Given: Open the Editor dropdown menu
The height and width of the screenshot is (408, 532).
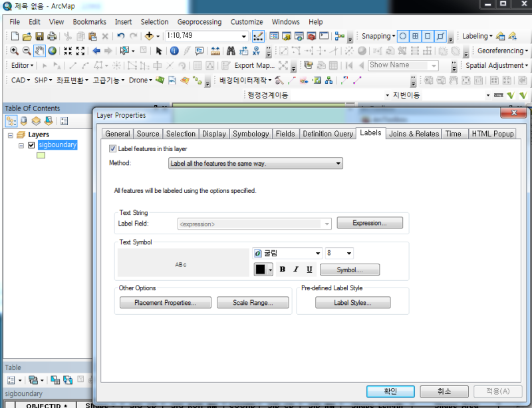Looking at the screenshot, I should 23,65.
